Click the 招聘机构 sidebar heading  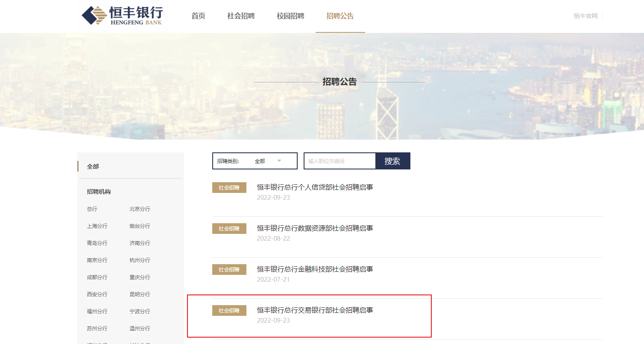point(99,192)
